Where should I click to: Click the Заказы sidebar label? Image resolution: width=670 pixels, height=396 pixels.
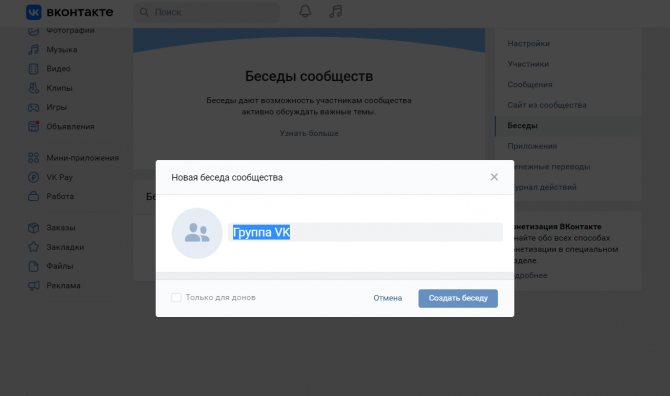point(61,228)
